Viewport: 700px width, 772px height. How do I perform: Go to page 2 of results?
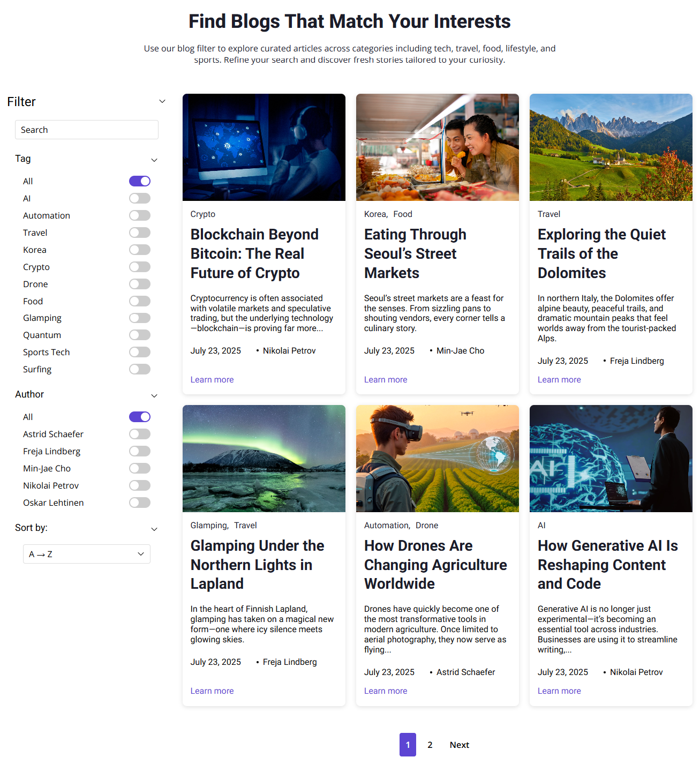[x=430, y=745]
